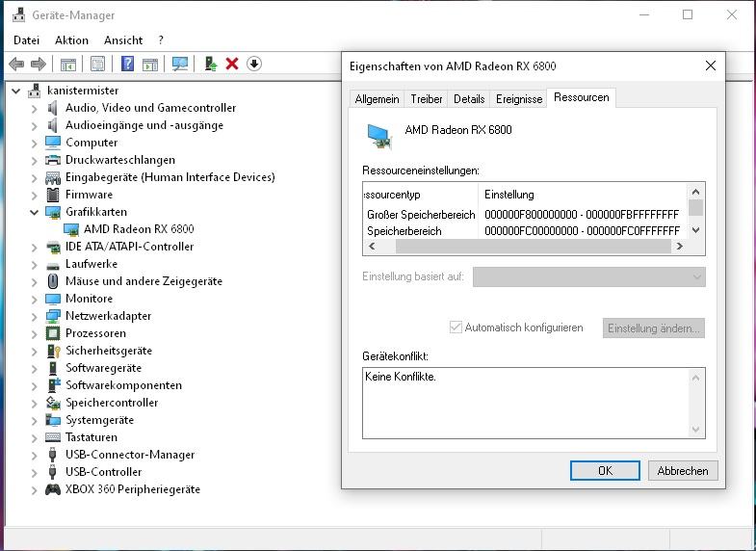Click the blue Help question mark icon

(x=127, y=64)
